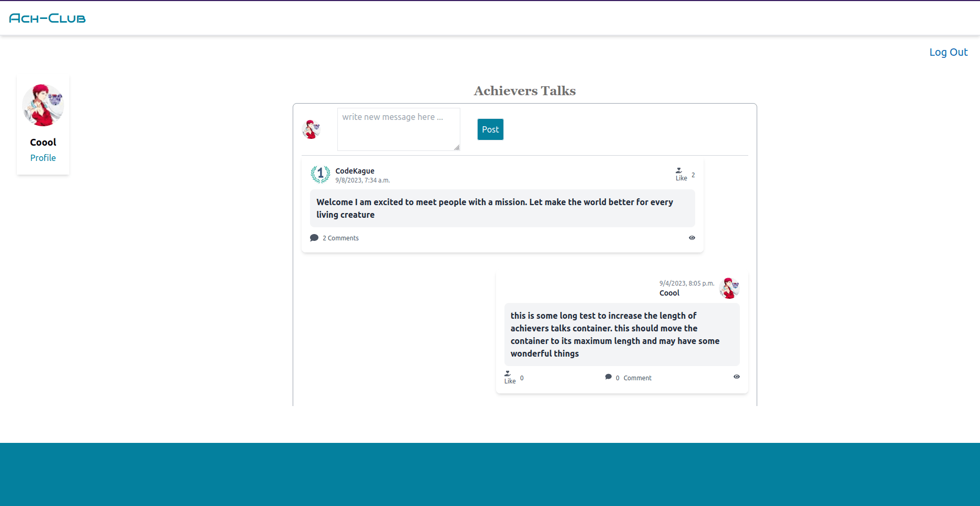Go to the Ach-Club home logo
Screen dimensions: 980x506
47,18
